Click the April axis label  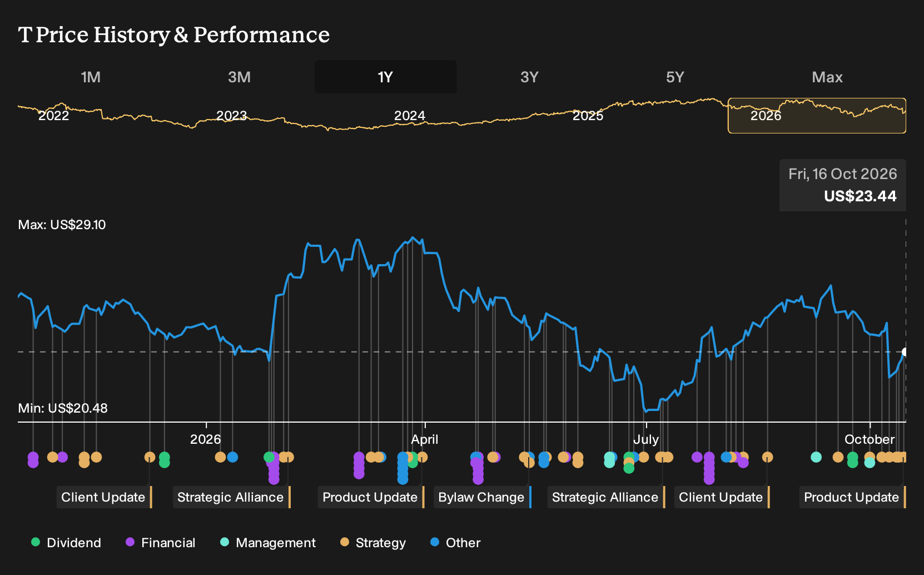pyautogui.click(x=425, y=439)
